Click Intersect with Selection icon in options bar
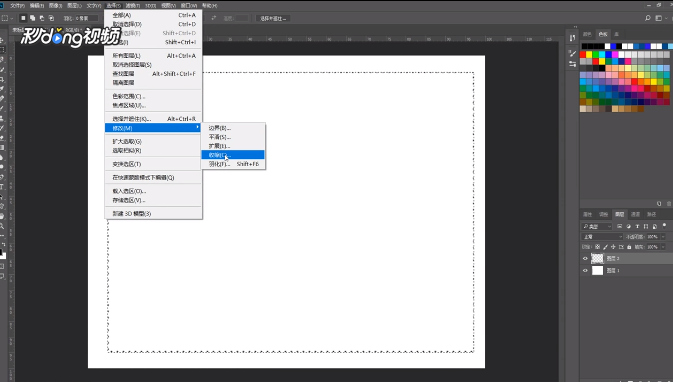This screenshot has width=673, height=382. click(52, 18)
